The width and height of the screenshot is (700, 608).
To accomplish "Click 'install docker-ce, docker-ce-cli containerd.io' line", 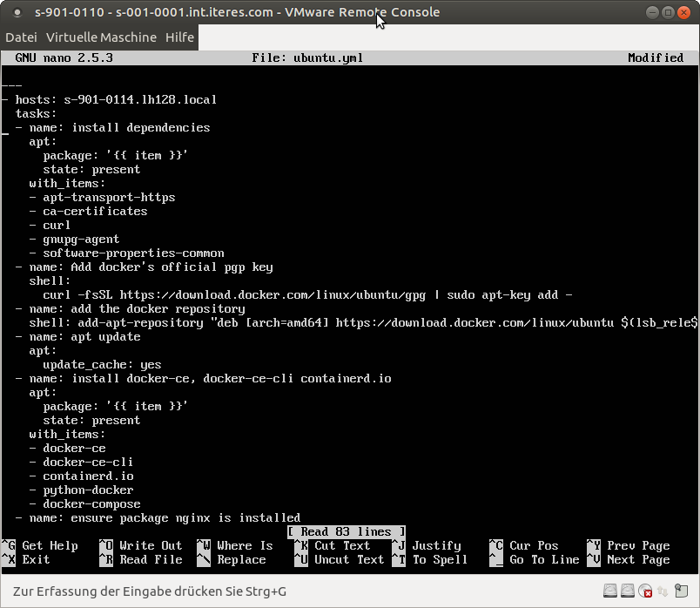I will tap(203, 378).
